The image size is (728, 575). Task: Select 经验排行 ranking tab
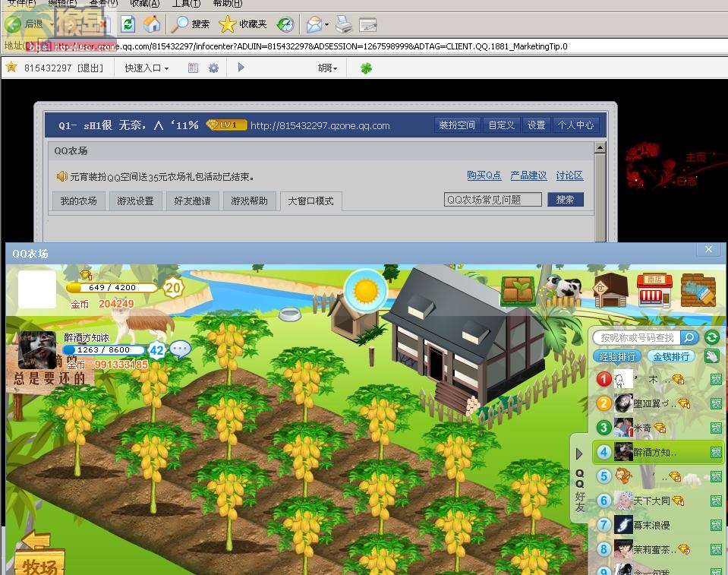pyautogui.click(x=617, y=357)
